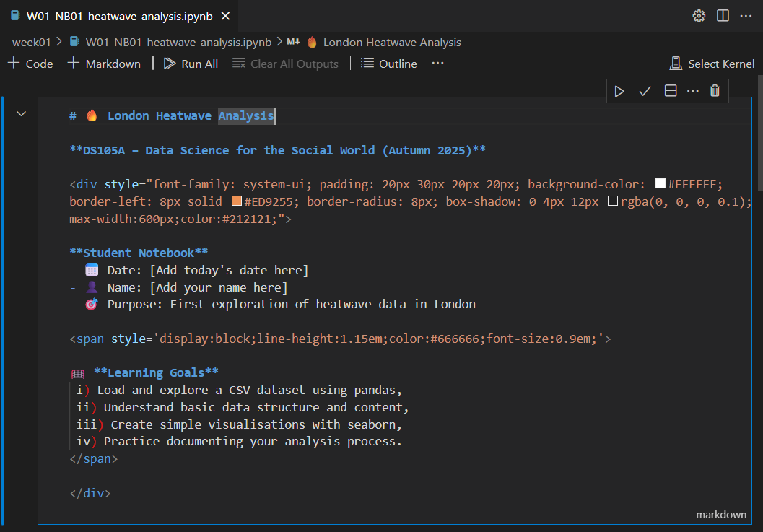Stop editing cell using checkmark icon
This screenshot has width=763, height=532.
point(645,91)
